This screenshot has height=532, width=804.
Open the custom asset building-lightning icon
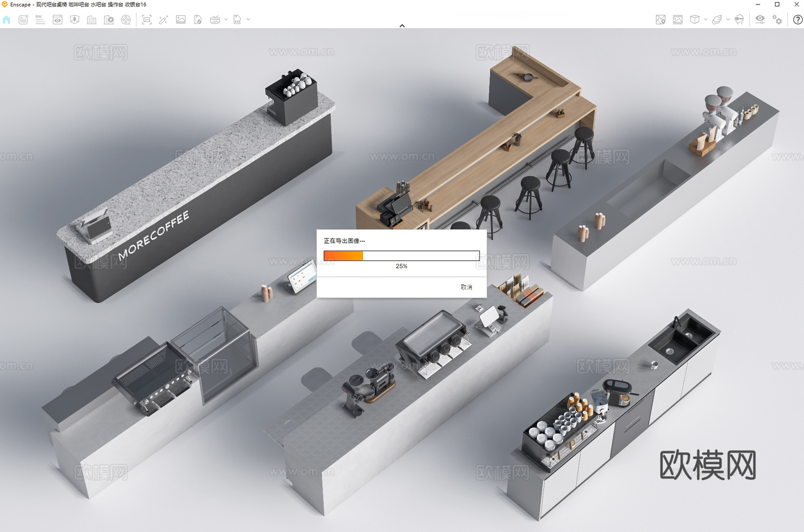(x=109, y=20)
